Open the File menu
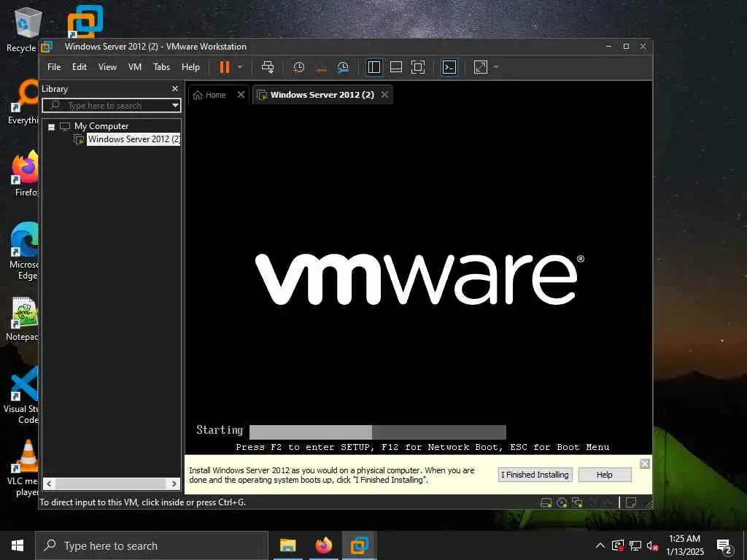Screen dimensions: 747x560 (x=54, y=67)
